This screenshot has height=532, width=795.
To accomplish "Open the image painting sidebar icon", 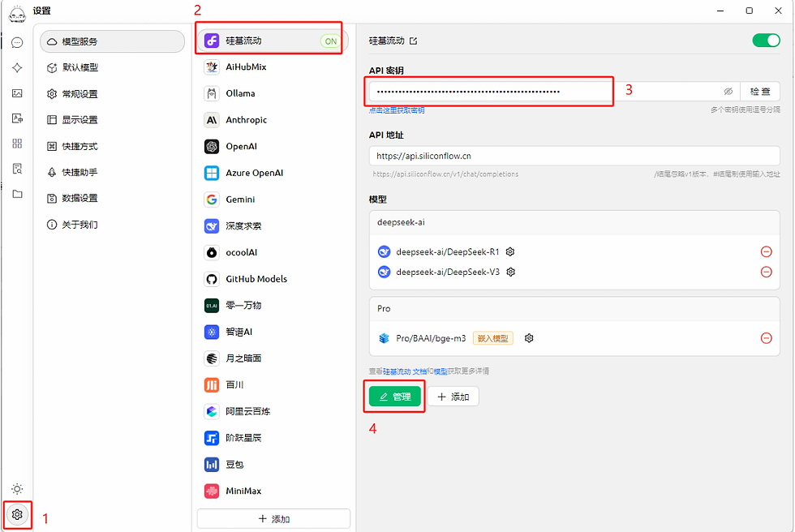I will tap(17, 93).
